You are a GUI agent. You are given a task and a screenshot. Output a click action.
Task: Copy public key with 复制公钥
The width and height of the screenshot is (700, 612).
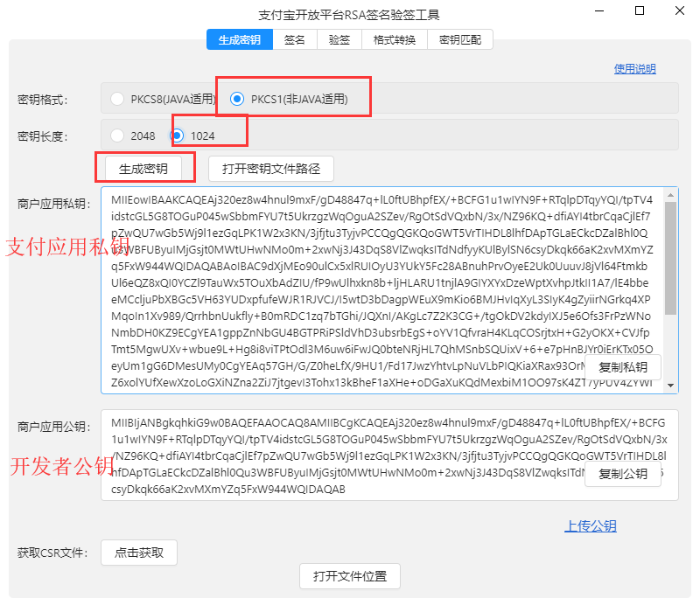[x=623, y=475]
